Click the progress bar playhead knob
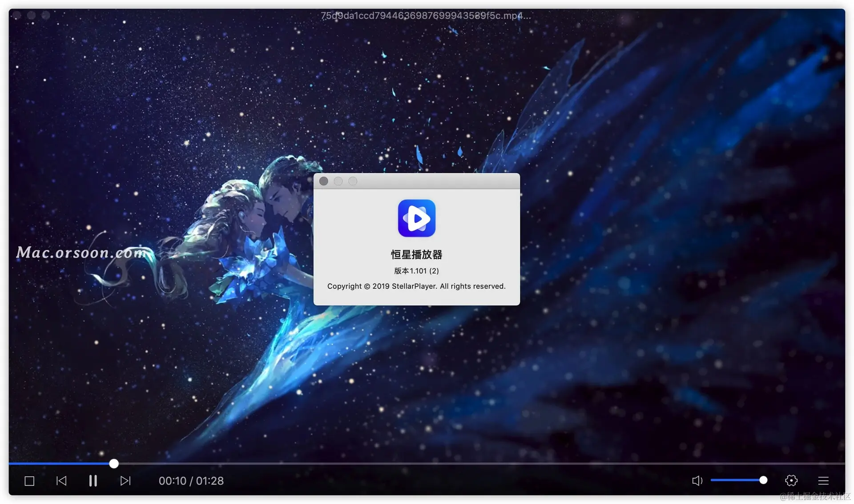The image size is (854, 504). click(114, 464)
